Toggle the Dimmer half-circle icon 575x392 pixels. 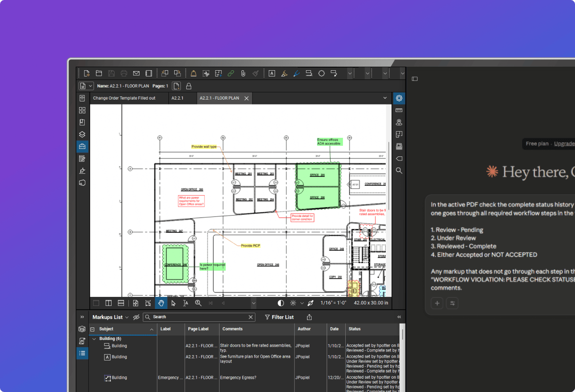point(281,303)
